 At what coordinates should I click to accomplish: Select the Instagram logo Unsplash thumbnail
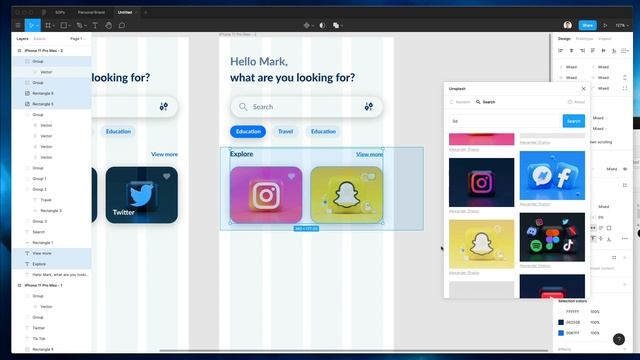pyautogui.click(x=482, y=182)
